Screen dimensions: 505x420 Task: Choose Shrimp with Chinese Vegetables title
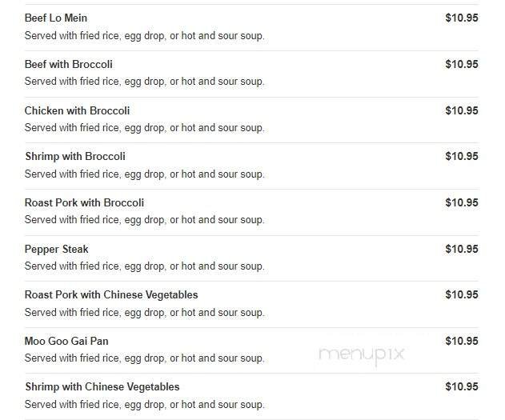point(102,386)
